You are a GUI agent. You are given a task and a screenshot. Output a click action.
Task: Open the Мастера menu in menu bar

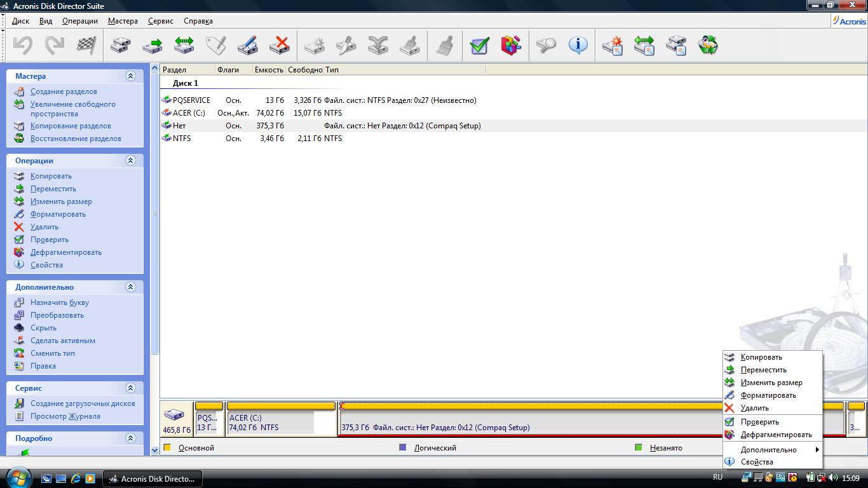click(123, 21)
